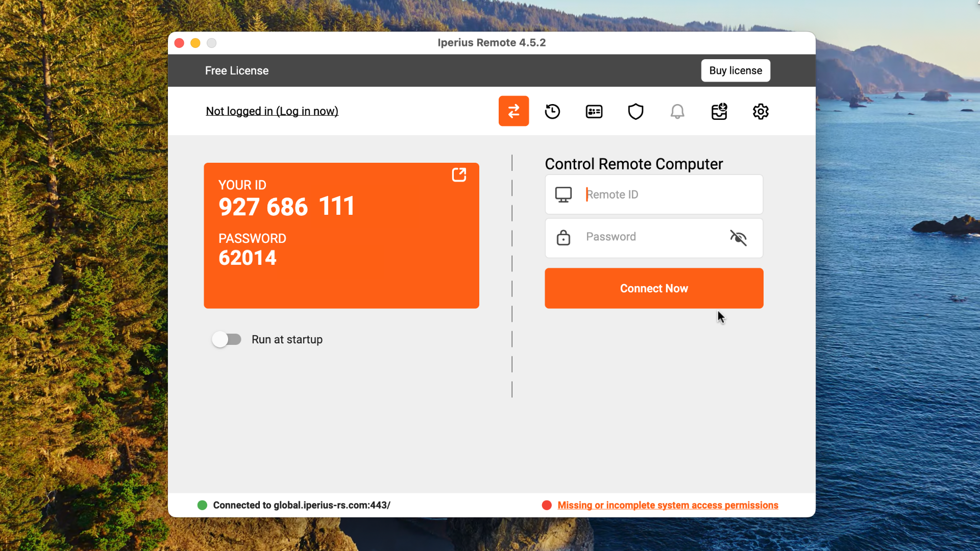
Task: Focus the Remote ID input field
Action: pos(654,194)
